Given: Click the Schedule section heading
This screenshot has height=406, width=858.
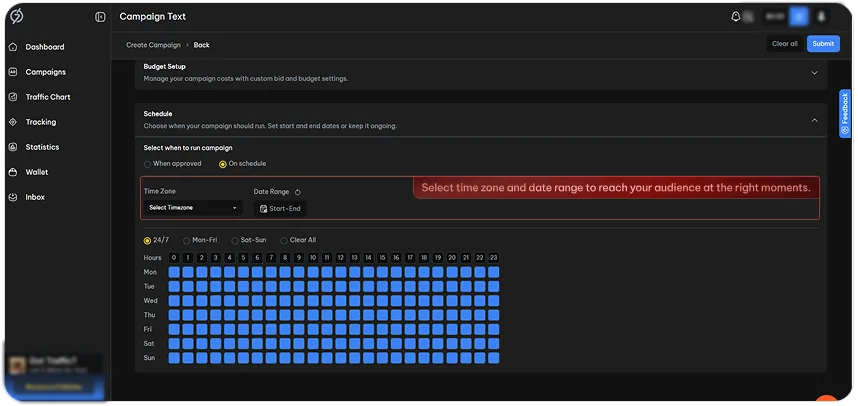Looking at the screenshot, I should tap(158, 114).
